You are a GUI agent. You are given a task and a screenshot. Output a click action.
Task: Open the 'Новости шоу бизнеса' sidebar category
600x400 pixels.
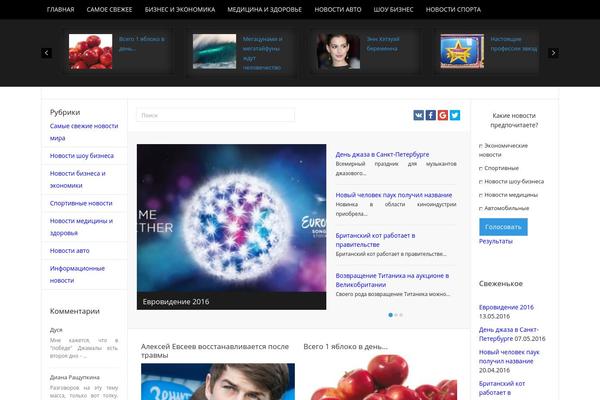(x=82, y=156)
